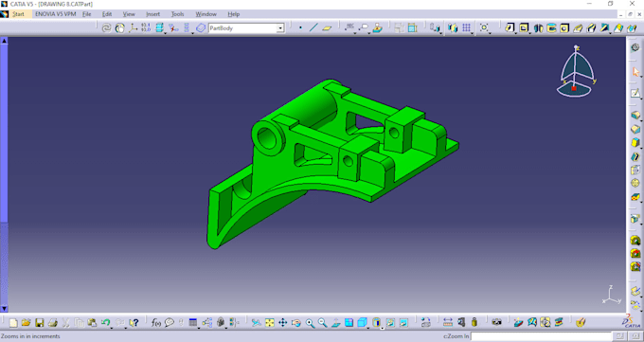The height and width of the screenshot is (342, 644).
Task: Apply Chamfer from right toolbar
Action: pyautogui.click(x=635, y=129)
